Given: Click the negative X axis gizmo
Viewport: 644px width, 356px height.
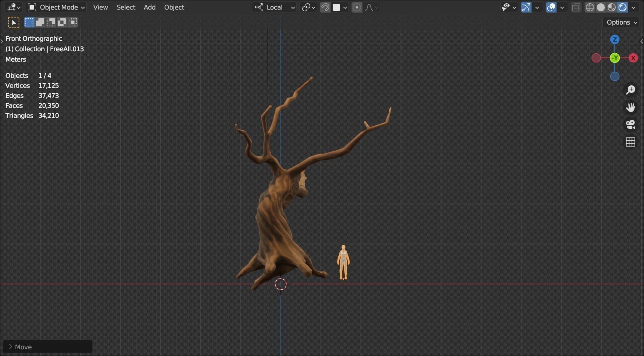Looking at the screenshot, I should point(596,58).
